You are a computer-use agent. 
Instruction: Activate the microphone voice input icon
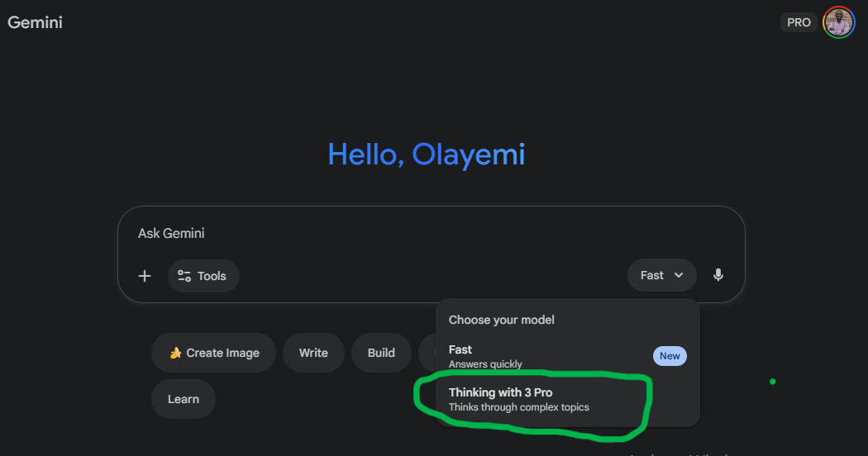(x=718, y=275)
